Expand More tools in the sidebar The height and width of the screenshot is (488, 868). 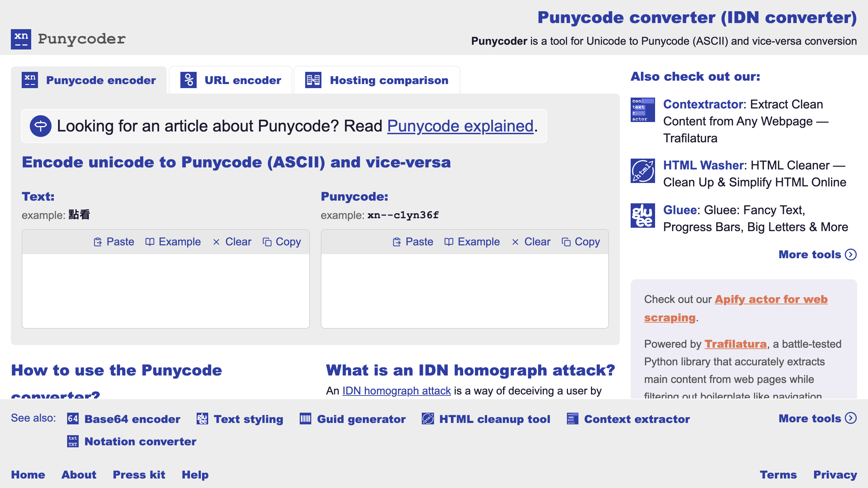click(817, 255)
